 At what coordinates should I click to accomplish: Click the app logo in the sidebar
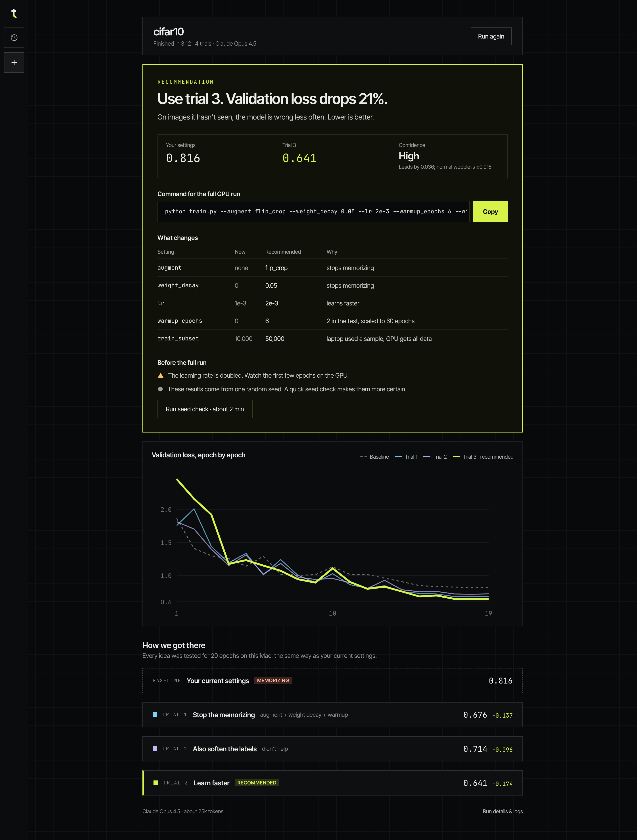[x=14, y=14]
